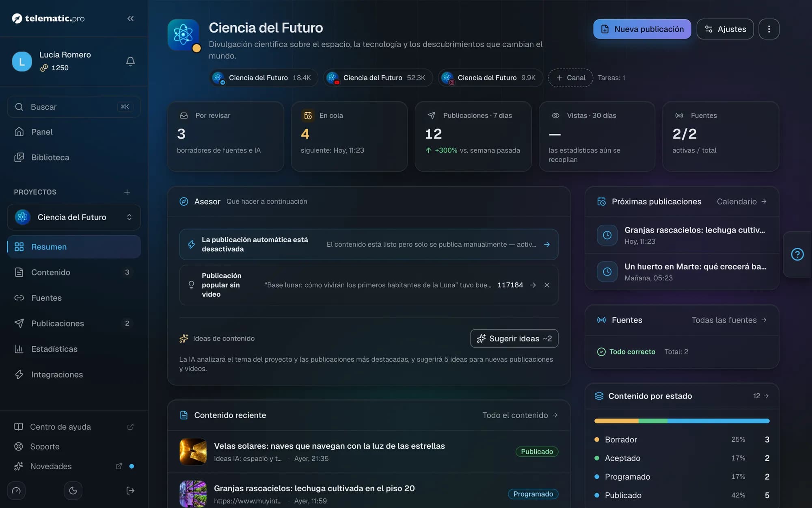Open Lucía Romero user avatar
Viewport: 812px width, 508px height.
click(22, 61)
